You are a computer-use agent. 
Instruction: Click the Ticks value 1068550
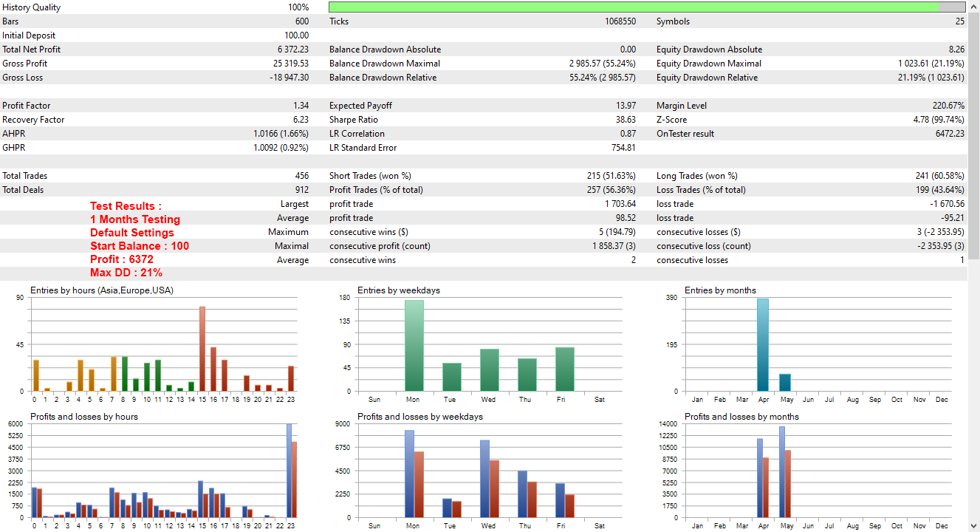[x=620, y=21]
